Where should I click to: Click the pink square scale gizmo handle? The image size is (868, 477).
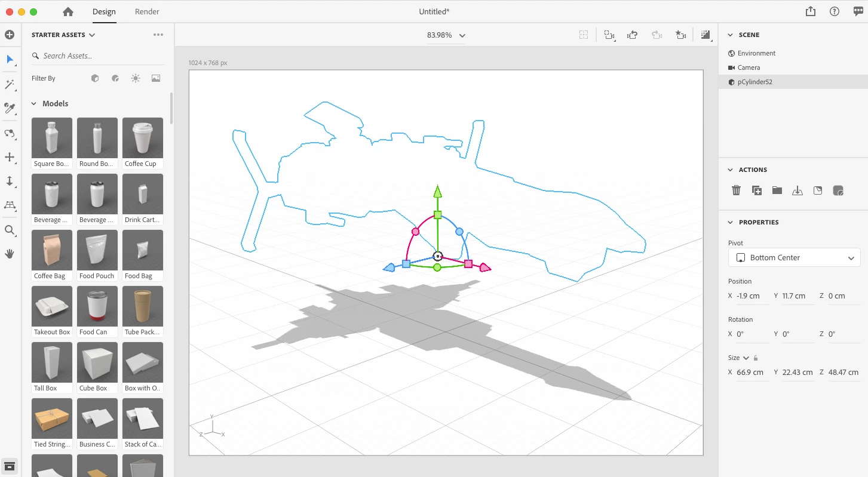tap(468, 263)
